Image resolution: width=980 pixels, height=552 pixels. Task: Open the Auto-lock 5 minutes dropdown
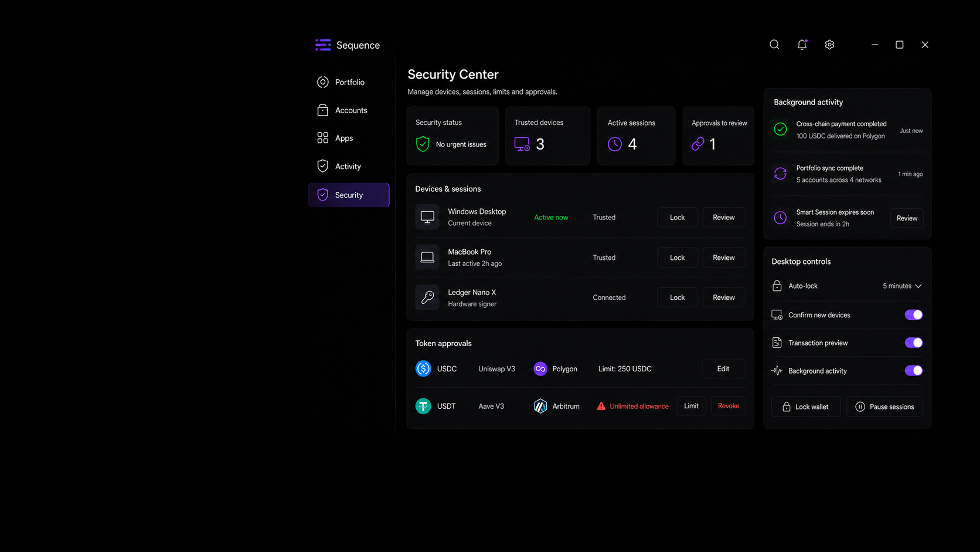[902, 286]
